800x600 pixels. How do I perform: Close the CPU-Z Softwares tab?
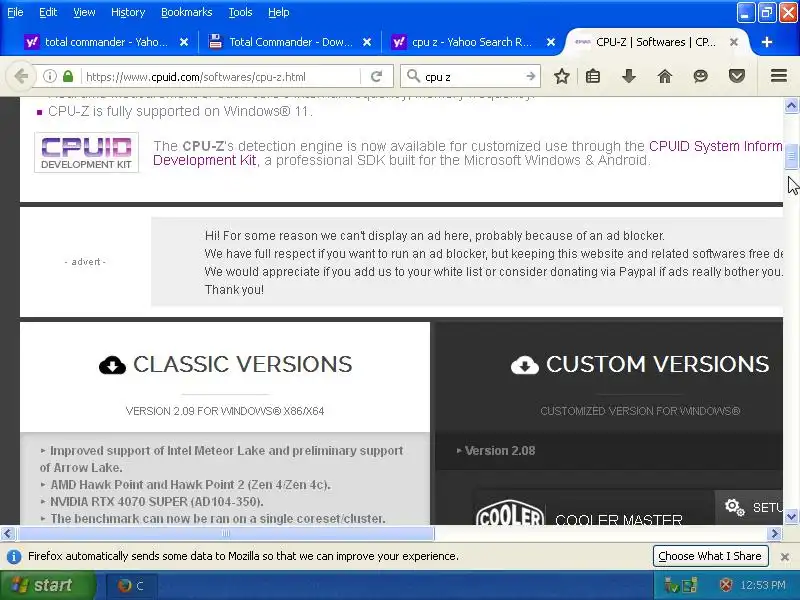tap(734, 42)
